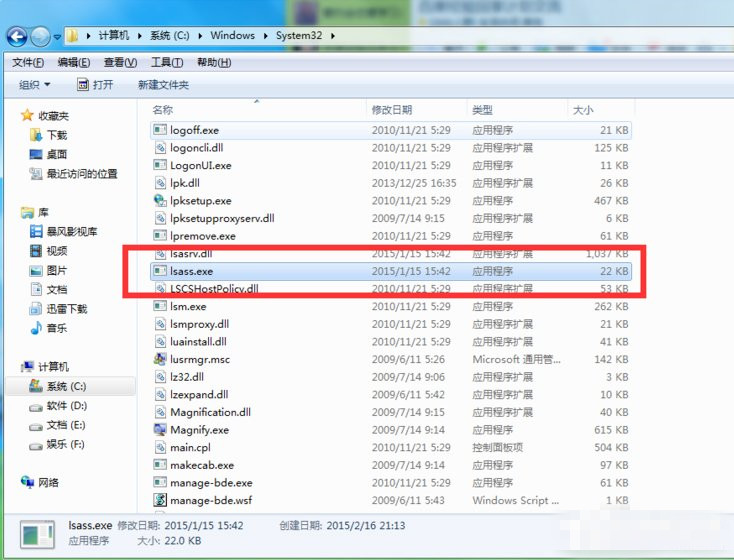Select 音乐 library in the sidebar
The width and height of the screenshot is (734, 560).
tap(56, 328)
